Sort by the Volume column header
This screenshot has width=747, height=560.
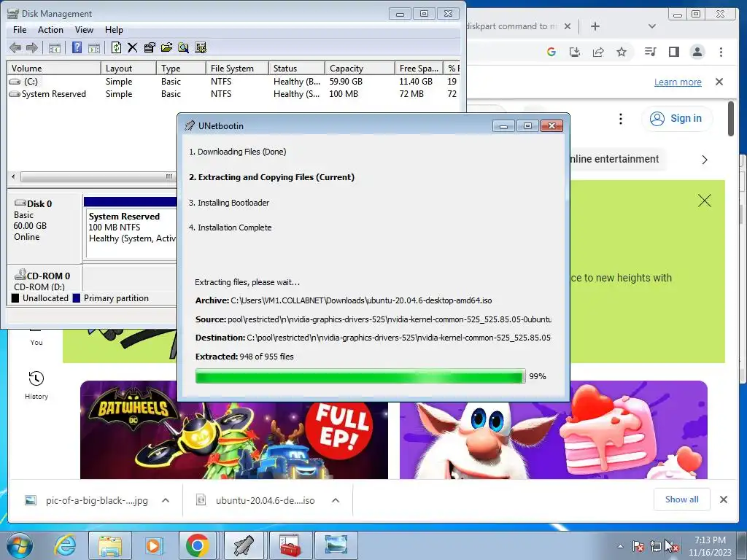tap(54, 68)
